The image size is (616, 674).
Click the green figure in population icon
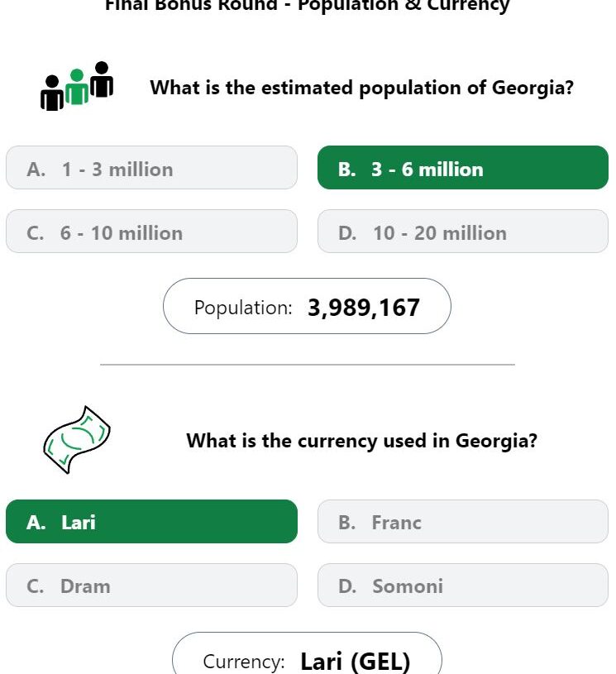pos(77,88)
